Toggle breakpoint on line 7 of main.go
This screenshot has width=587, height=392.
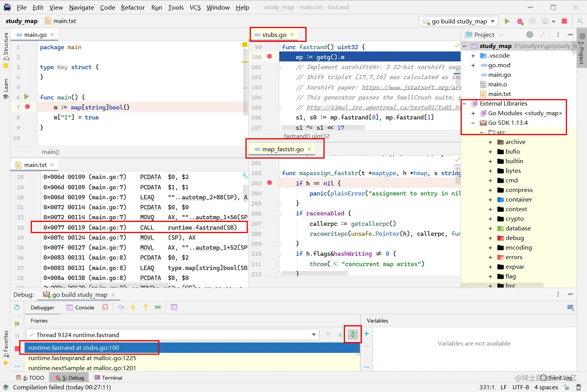28,107
